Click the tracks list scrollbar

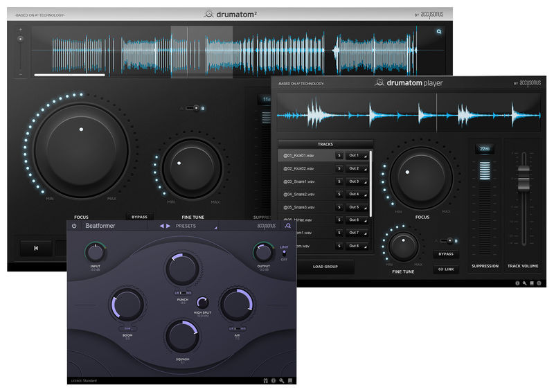tap(370, 184)
